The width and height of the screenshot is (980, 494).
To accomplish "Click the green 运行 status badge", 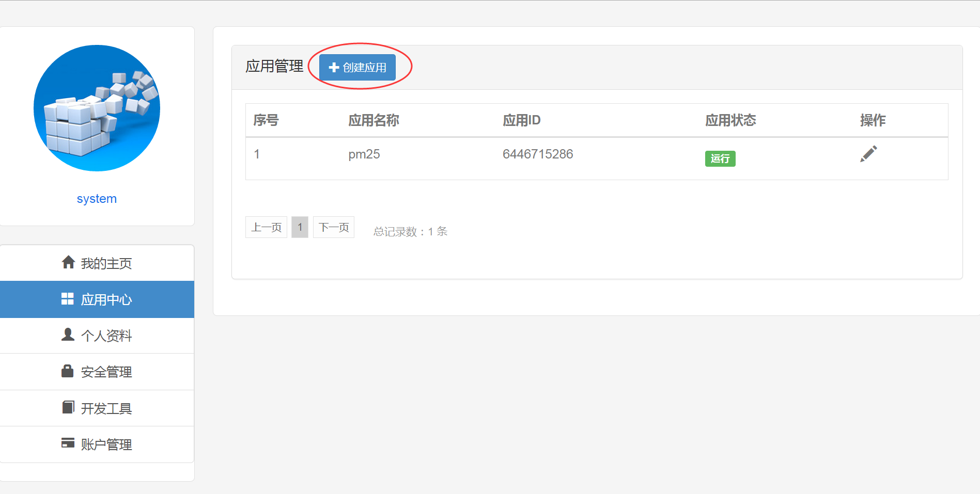I will [720, 158].
